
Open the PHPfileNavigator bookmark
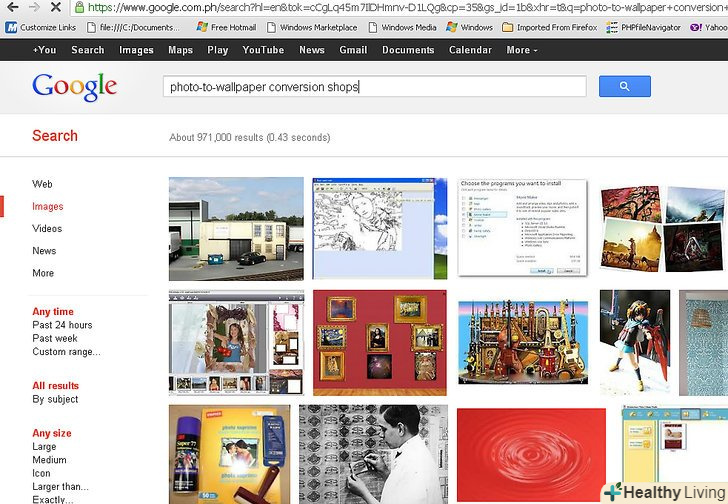click(644, 27)
